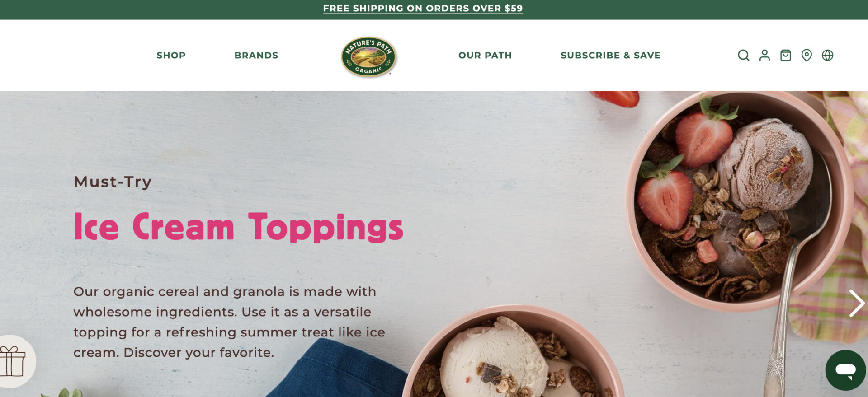
Task: Open the gift rewards icon
Action: coord(13,361)
